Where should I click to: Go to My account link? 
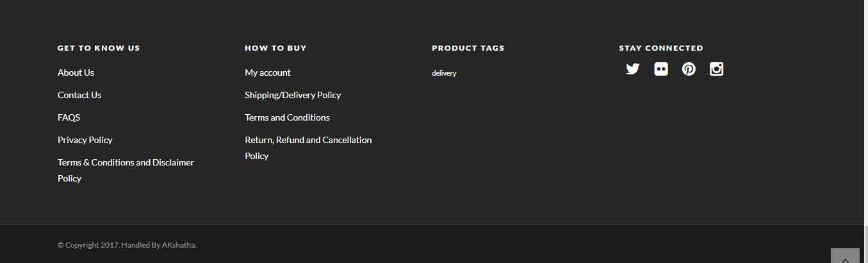268,72
